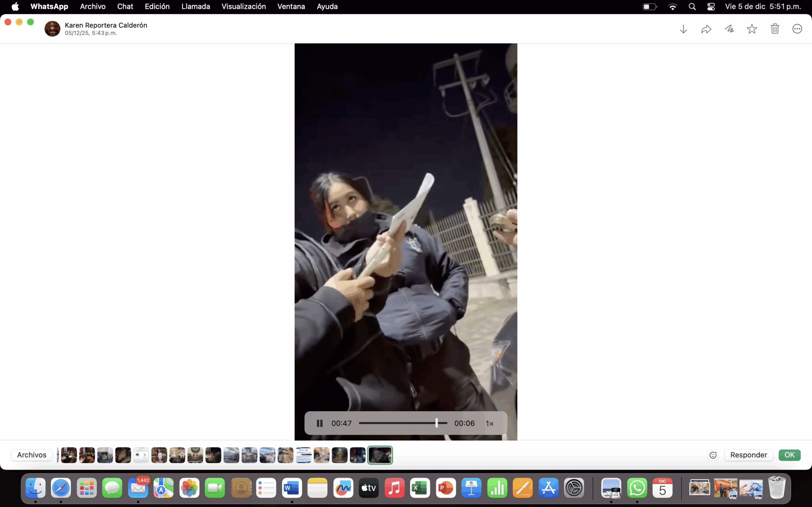Forward the media using the share arrow
The image size is (812, 507).
(706, 29)
